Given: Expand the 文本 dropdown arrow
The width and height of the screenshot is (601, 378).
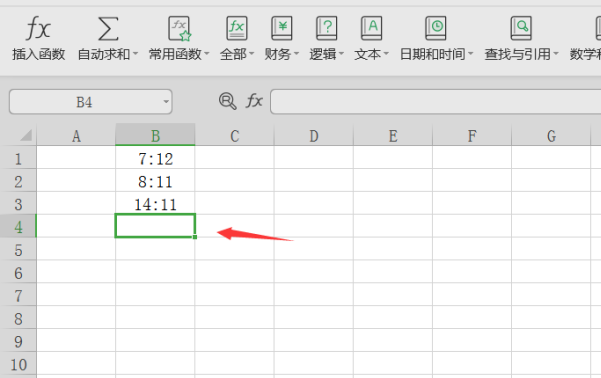Looking at the screenshot, I should tap(386, 54).
